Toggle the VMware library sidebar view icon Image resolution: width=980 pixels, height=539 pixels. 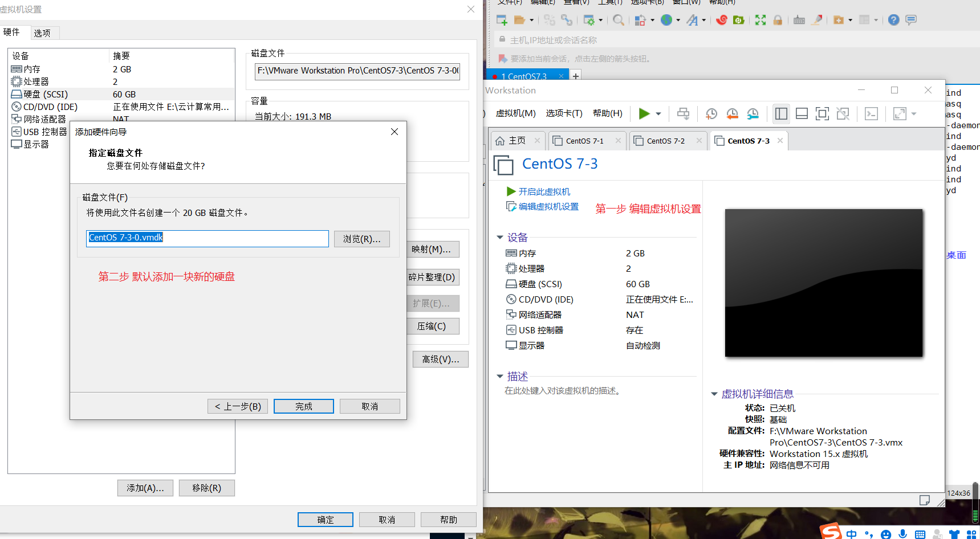coord(781,113)
